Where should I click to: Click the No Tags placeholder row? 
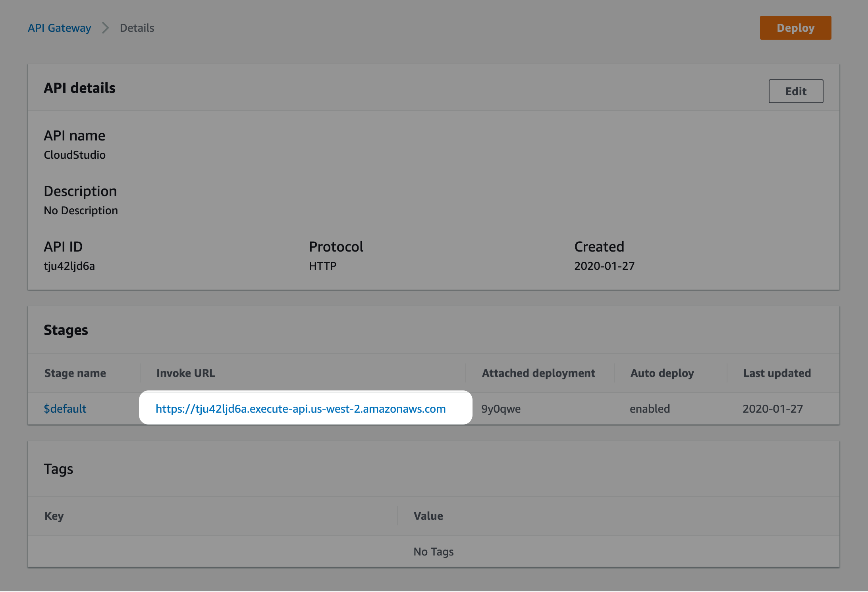pos(434,552)
